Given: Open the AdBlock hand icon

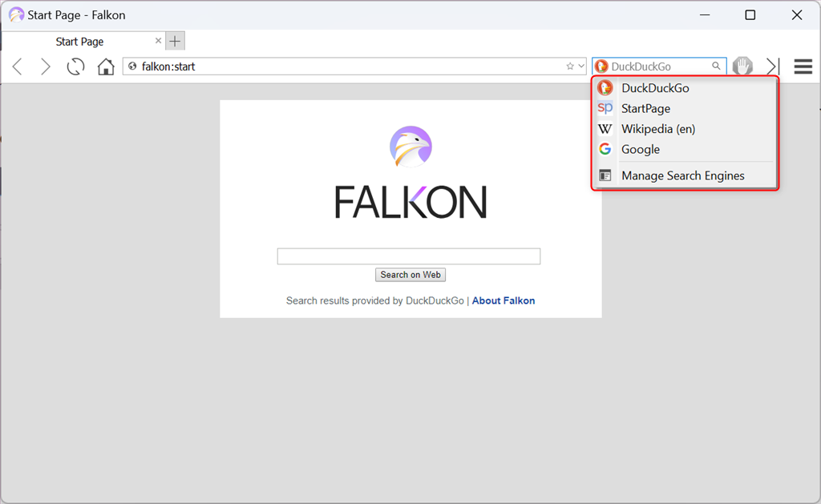Looking at the screenshot, I should point(742,67).
